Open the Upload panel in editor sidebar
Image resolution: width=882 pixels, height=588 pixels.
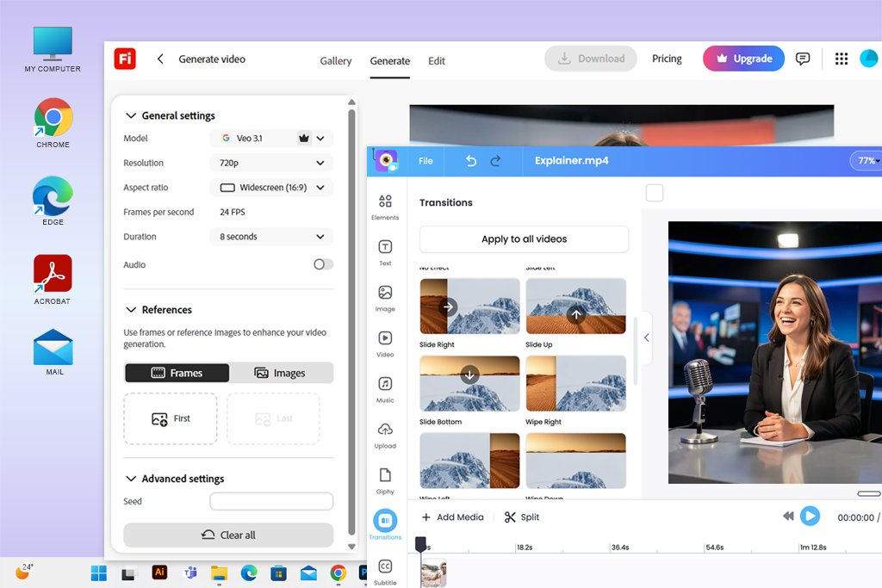385,435
